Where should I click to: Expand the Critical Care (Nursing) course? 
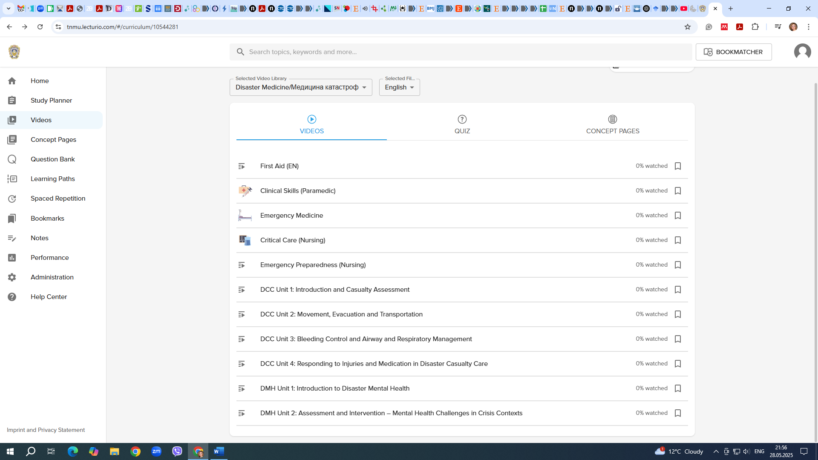[x=292, y=240]
